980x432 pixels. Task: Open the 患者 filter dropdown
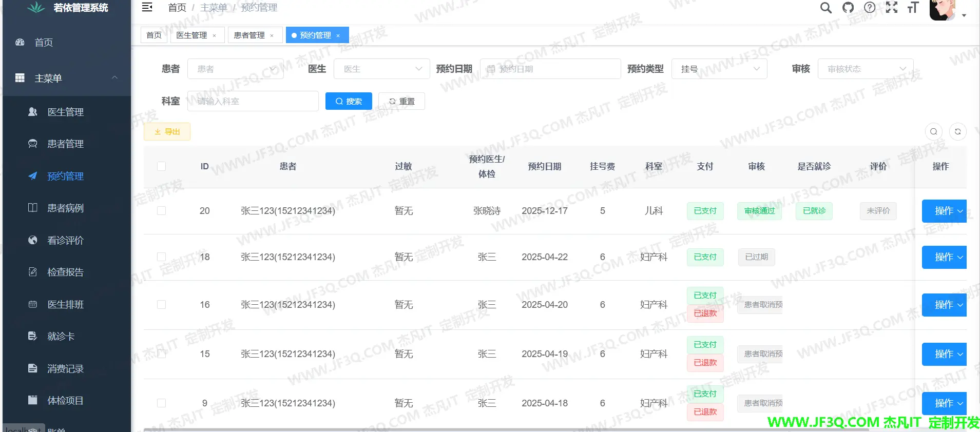click(x=236, y=69)
